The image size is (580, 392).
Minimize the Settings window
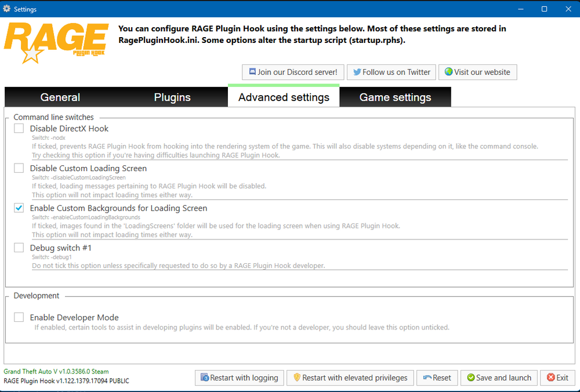coord(521,9)
